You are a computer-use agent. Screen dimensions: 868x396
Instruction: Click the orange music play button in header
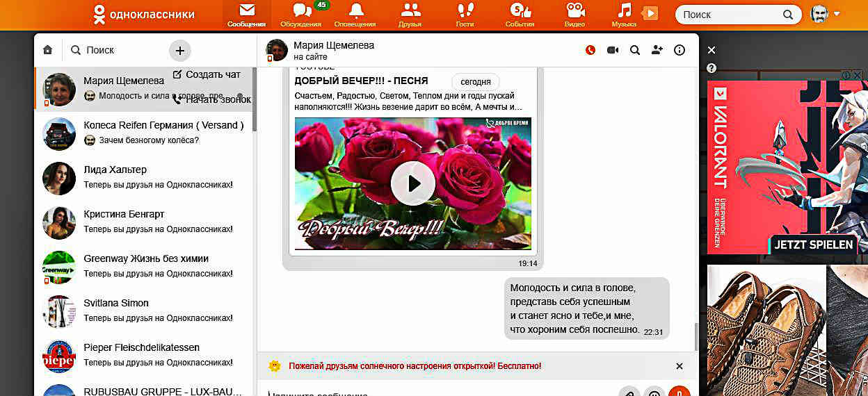pyautogui.click(x=650, y=13)
